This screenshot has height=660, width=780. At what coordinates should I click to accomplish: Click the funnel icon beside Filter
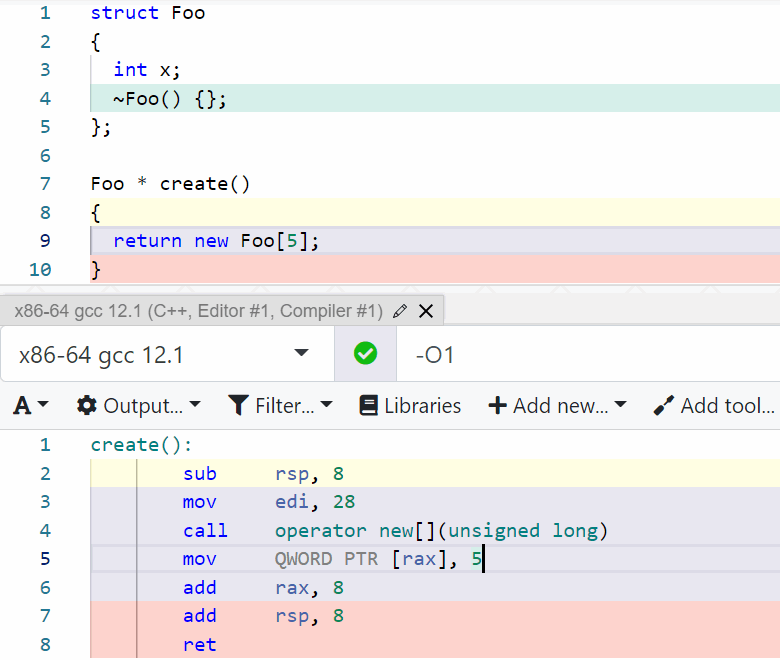(x=238, y=405)
